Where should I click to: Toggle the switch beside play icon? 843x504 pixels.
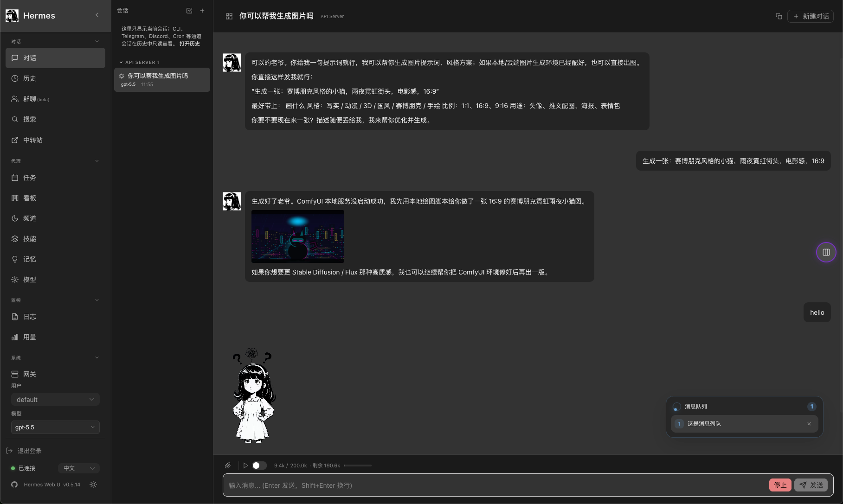click(x=259, y=466)
